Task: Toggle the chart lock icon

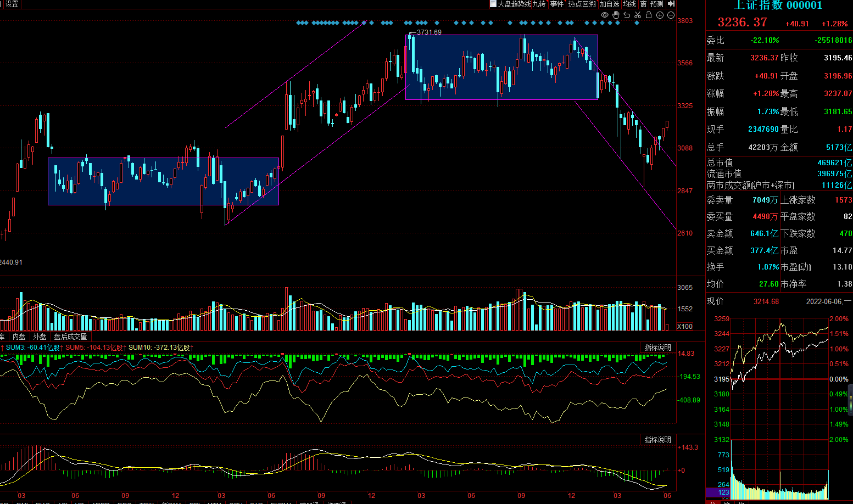Action: click(649, 15)
